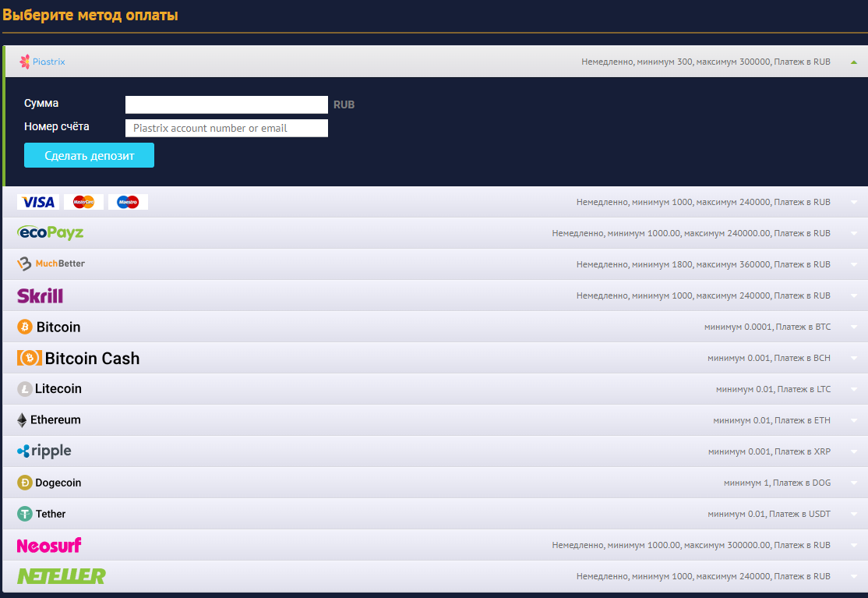Image resolution: width=868 pixels, height=598 pixels.
Task: Expand the Ripple payment row arrow
Action: [x=854, y=451]
